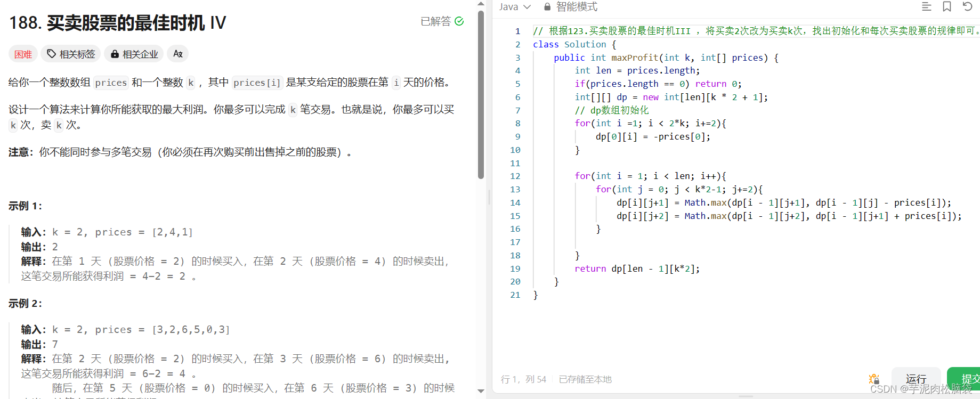Click the scroll-up arrow of description scrollbar
Viewport: 980px width, 399px height.
(481, 4)
